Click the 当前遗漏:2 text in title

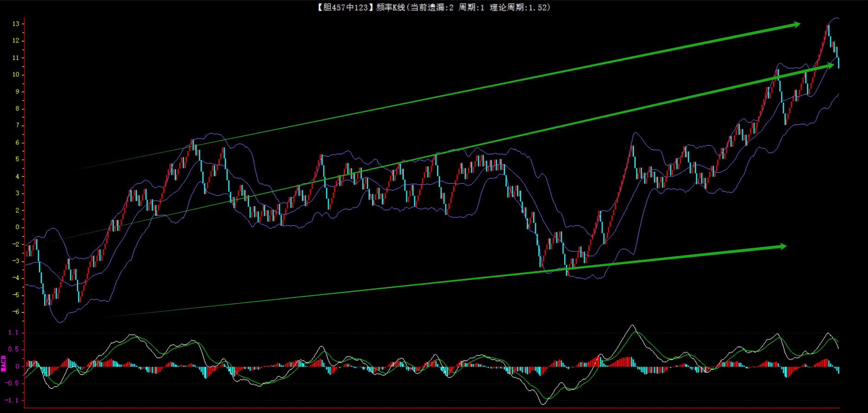click(x=432, y=7)
